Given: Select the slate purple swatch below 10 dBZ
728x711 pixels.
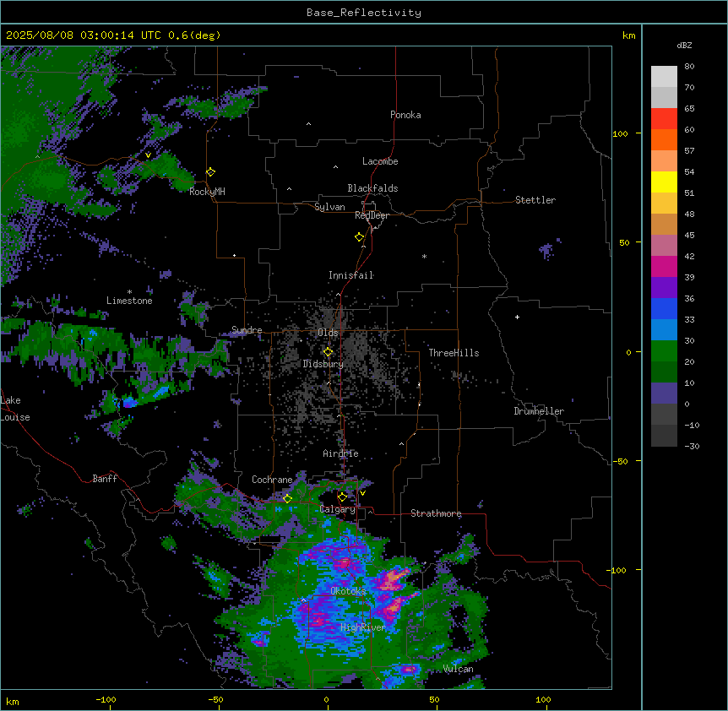Looking at the screenshot, I should [664, 393].
